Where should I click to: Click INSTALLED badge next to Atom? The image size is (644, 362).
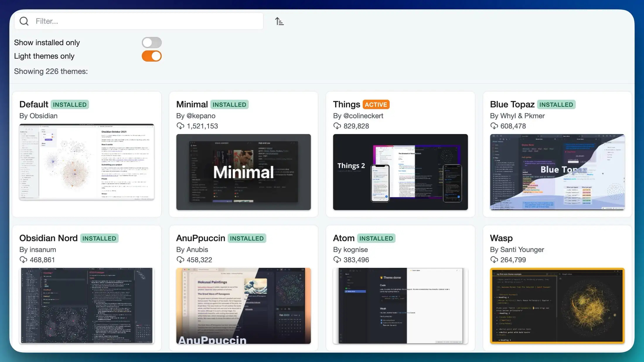click(x=376, y=238)
